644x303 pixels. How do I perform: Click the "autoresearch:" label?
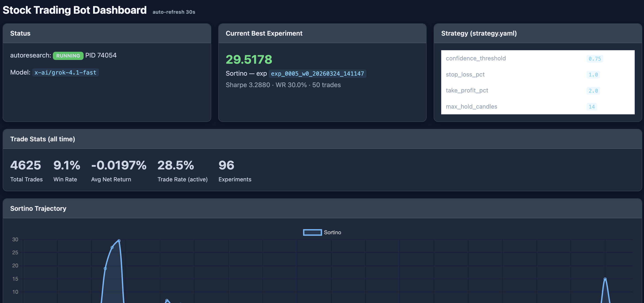[31, 55]
